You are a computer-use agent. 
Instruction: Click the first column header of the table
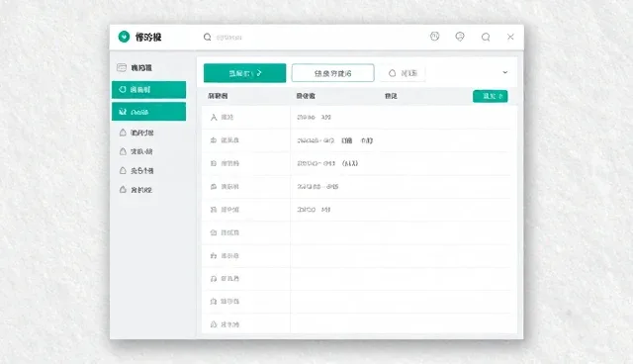coord(218,96)
